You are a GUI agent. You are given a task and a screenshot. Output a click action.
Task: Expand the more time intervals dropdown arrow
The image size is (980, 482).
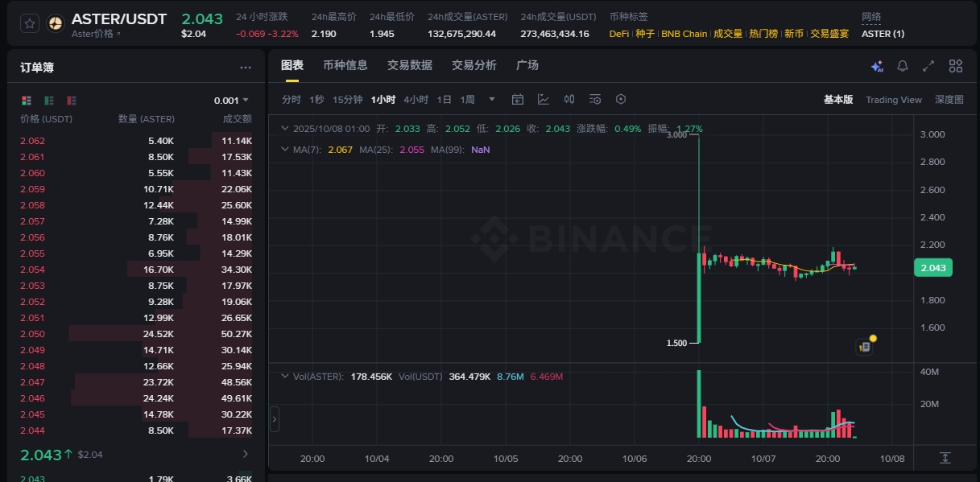492,100
